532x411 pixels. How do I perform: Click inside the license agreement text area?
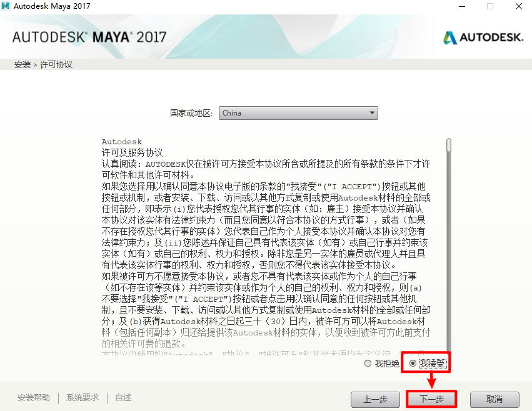click(x=266, y=245)
